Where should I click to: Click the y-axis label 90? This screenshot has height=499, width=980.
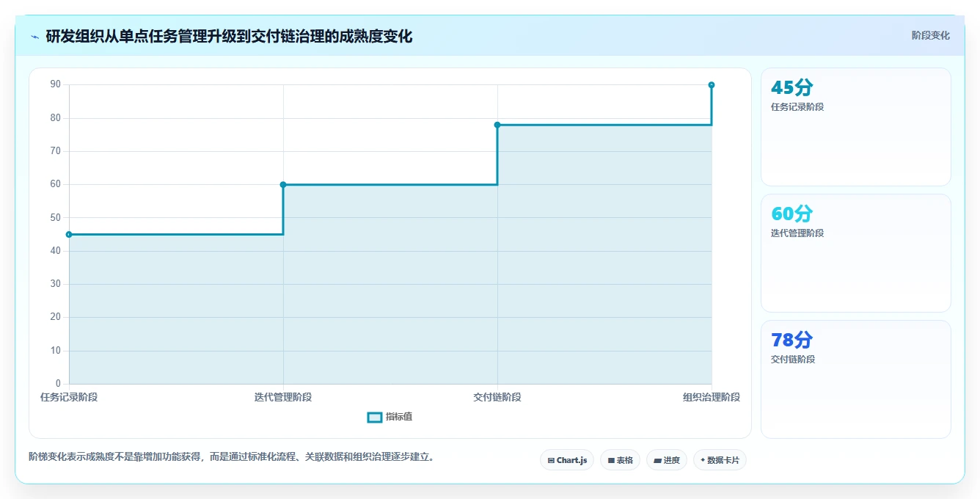click(55, 84)
